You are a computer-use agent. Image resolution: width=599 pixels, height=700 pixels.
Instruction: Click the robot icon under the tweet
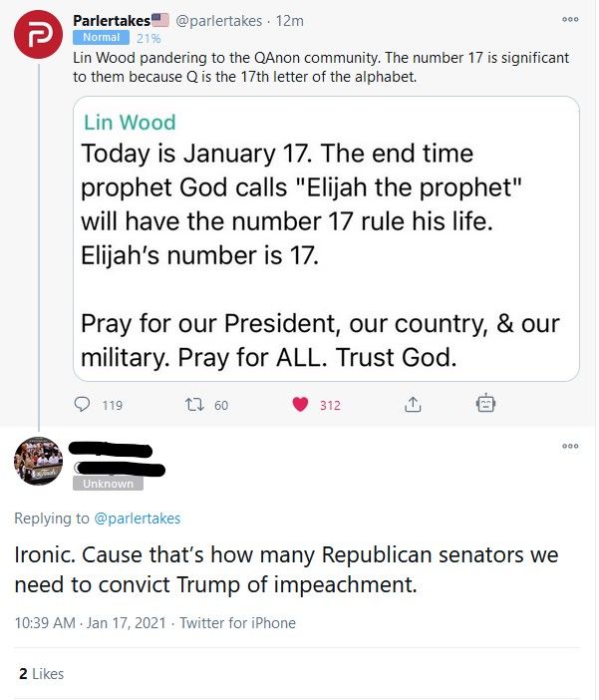tap(485, 404)
